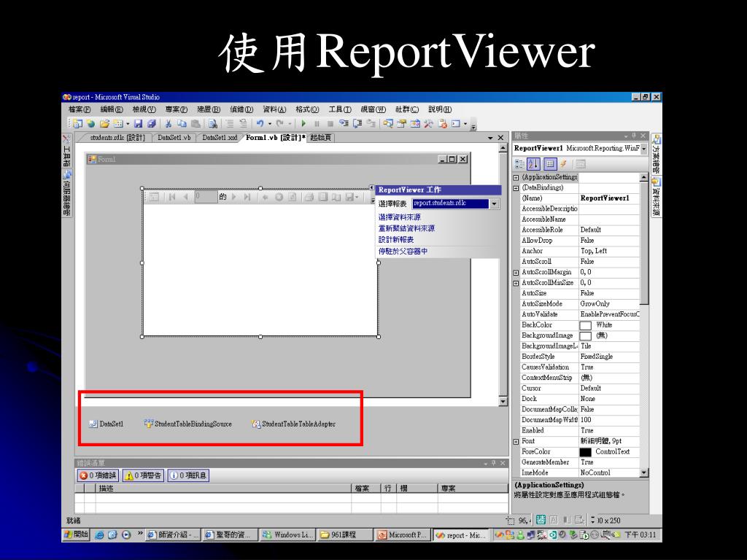The height and width of the screenshot is (560, 747).
Task: Expand the AutoScrollMargin property
Action: click(x=516, y=273)
